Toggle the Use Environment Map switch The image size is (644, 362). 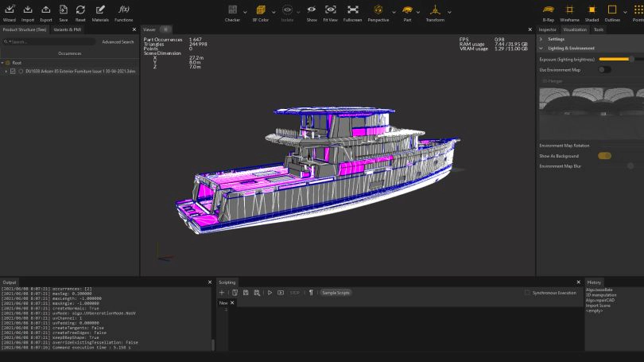pos(605,69)
